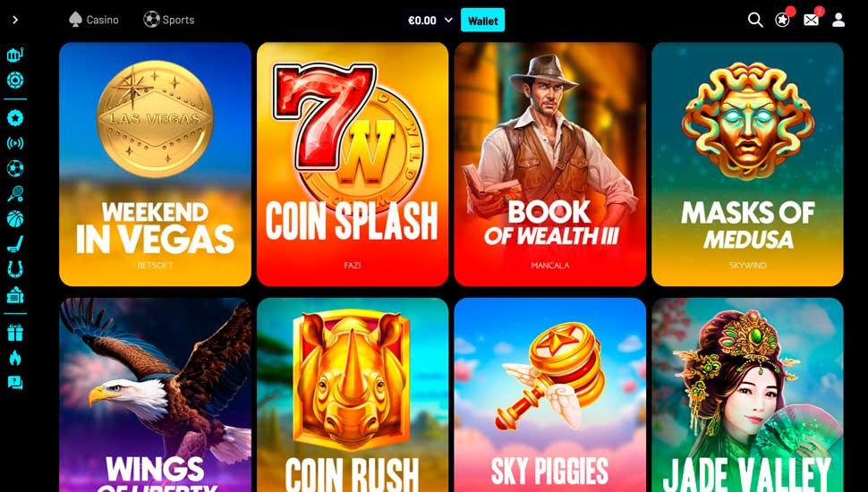The height and width of the screenshot is (492, 868).
Task: Launch the Coin Splash game tile
Action: [353, 165]
